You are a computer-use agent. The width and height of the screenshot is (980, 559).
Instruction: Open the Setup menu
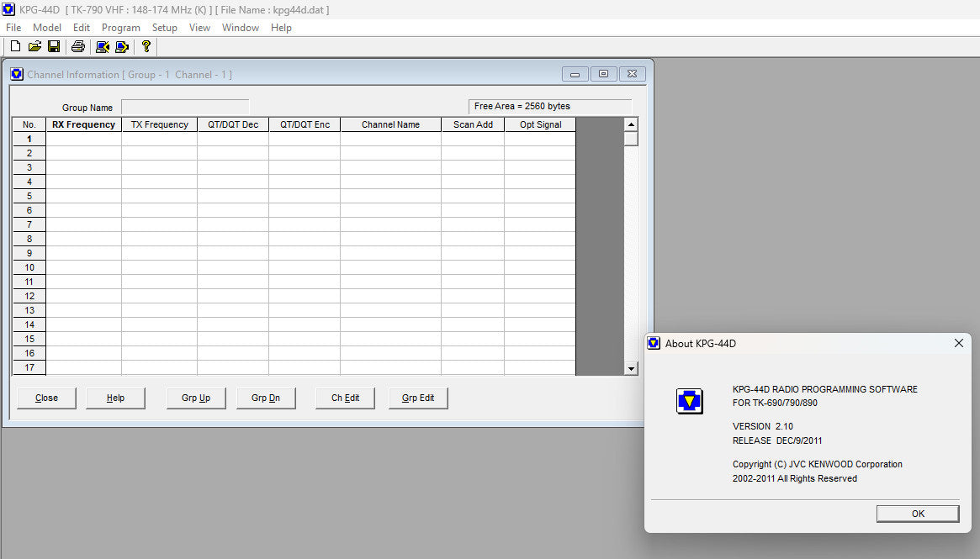pyautogui.click(x=164, y=28)
